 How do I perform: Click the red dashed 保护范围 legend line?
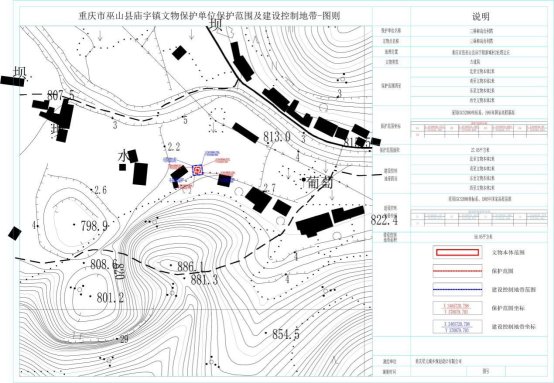(458, 271)
